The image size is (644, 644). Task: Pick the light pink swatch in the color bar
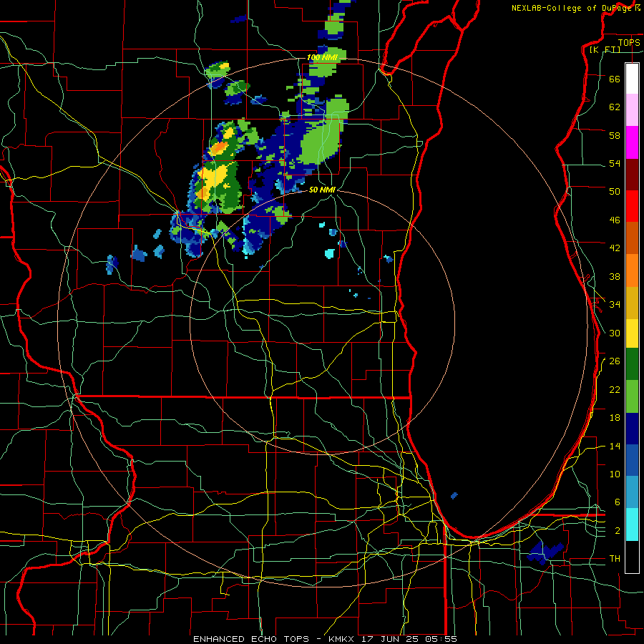(632, 110)
